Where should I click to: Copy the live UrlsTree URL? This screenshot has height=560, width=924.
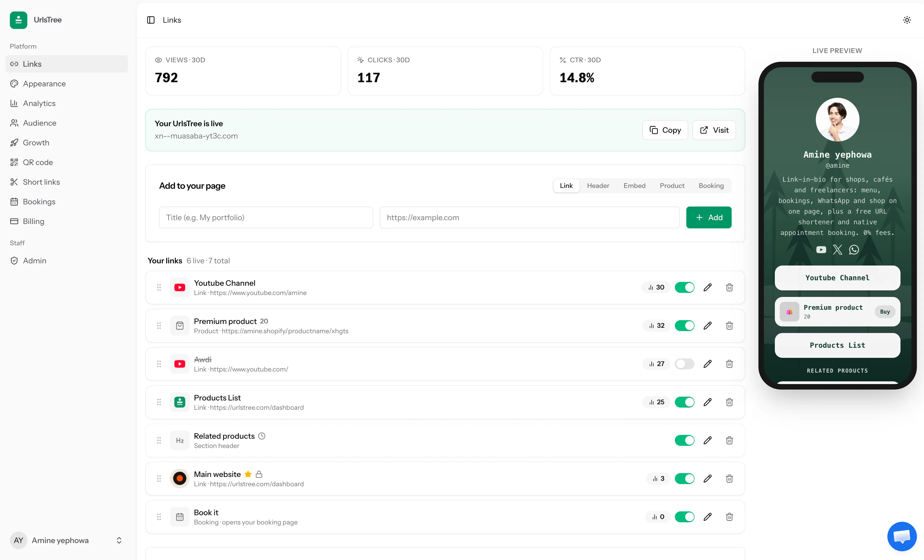click(x=665, y=130)
